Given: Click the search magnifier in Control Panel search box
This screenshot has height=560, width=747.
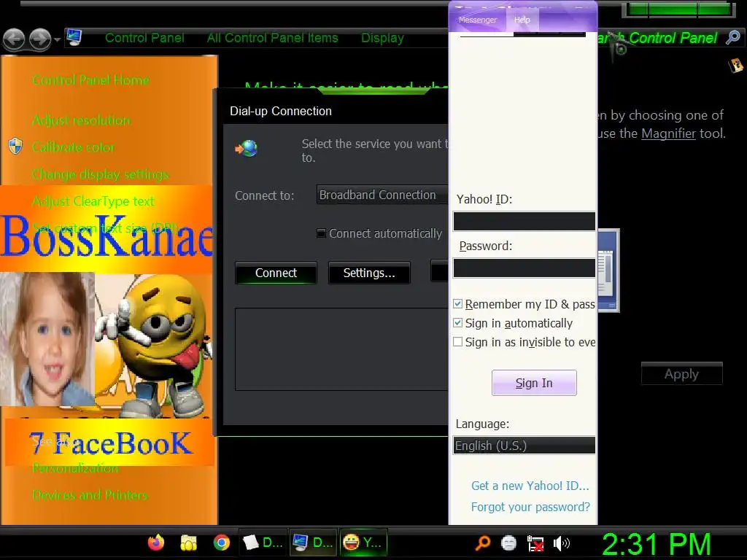Looking at the screenshot, I should (733, 37).
